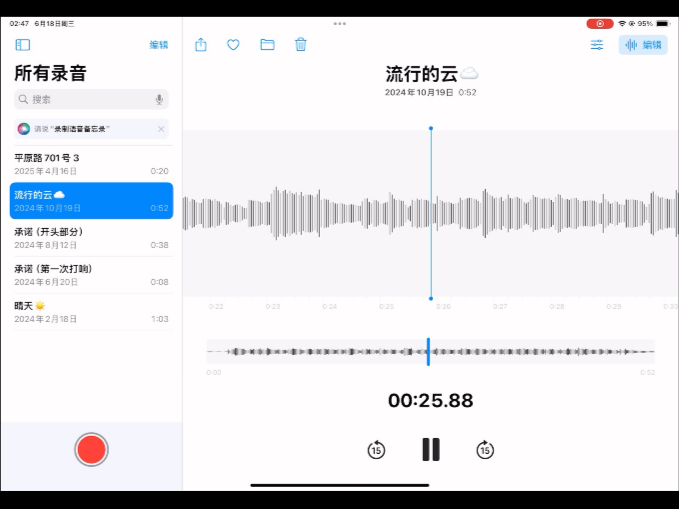
Task: Click the 流行的云 recording title
Action: (432, 74)
